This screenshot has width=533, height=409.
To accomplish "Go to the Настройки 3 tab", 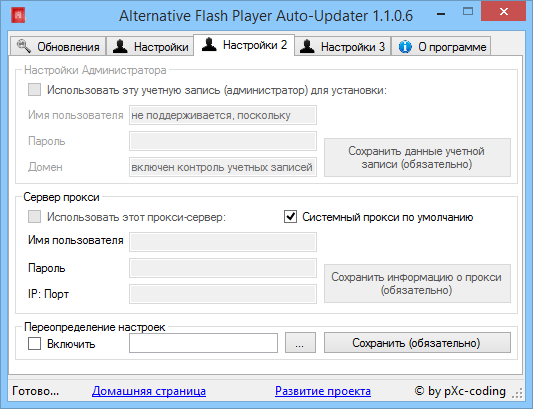I will 342,46.
